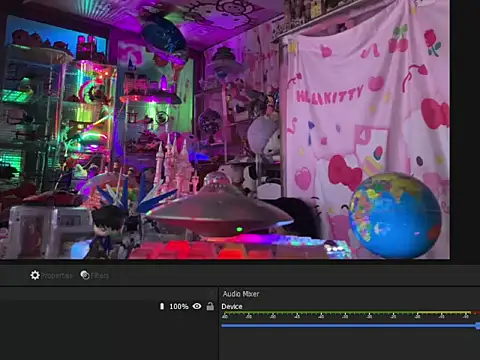This screenshot has height=360, width=480.
Task: Click the Device audio level meter
Action: 350,315
